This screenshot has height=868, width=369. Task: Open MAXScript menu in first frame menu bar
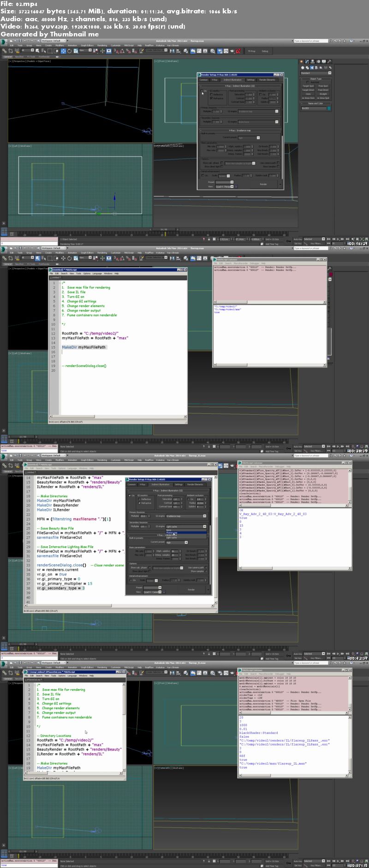pyautogui.click(x=129, y=46)
